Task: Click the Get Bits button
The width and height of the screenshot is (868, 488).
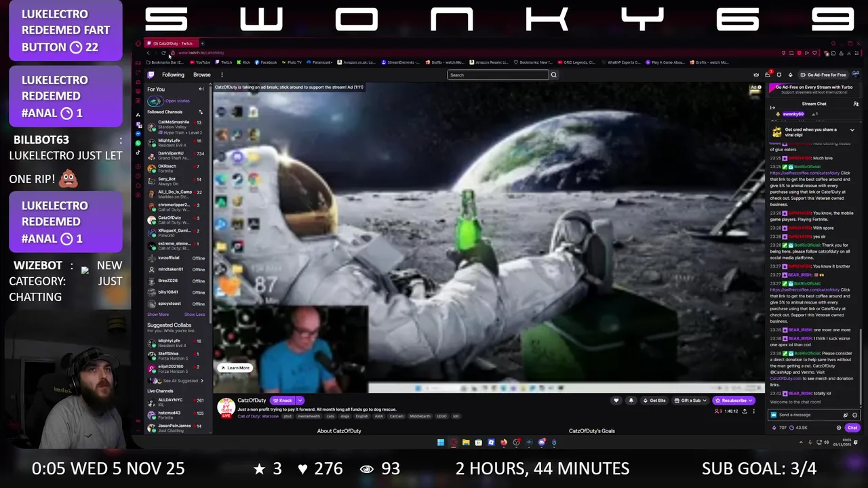Action: coord(654,401)
